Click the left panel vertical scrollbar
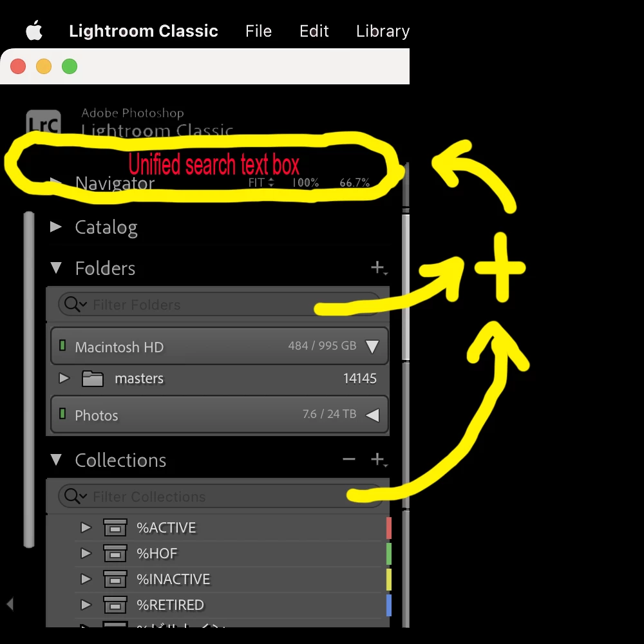This screenshot has width=644, height=644. coord(29,379)
